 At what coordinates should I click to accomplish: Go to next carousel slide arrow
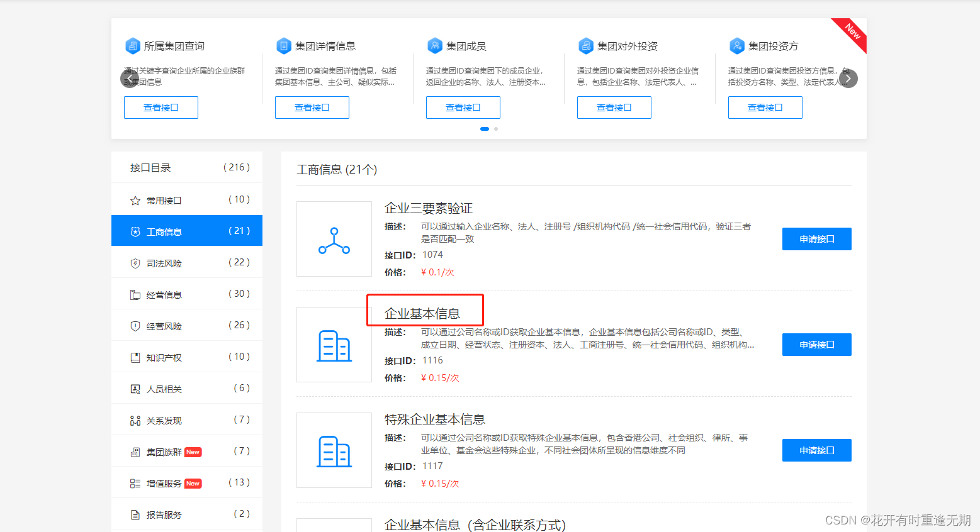[848, 79]
